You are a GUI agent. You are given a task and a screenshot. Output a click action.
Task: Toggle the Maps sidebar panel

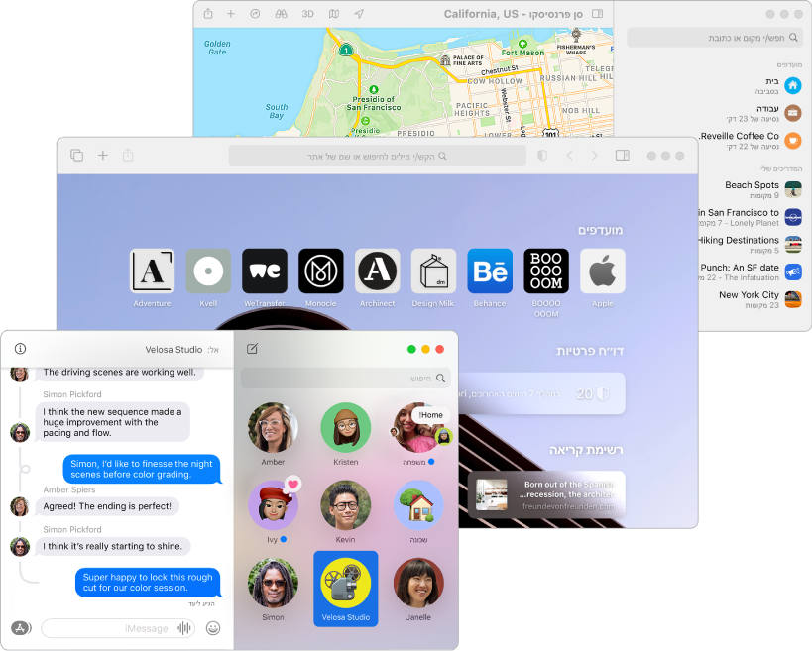[595, 13]
